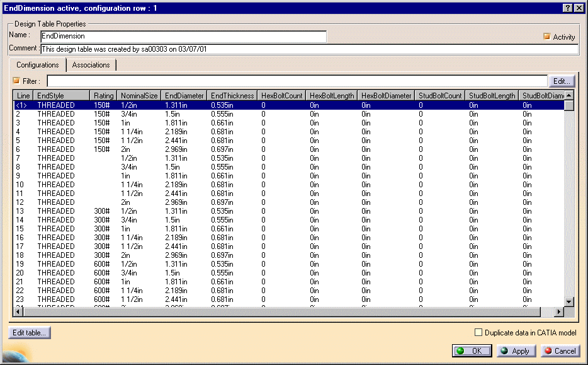The height and width of the screenshot is (365, 588).
Task: Select the Configurations tab
Action: click(x=38, y=64)
